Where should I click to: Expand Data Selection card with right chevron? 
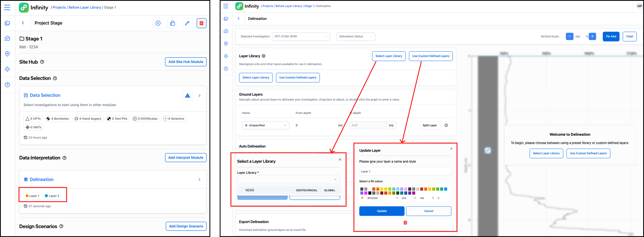pos(199,96)
